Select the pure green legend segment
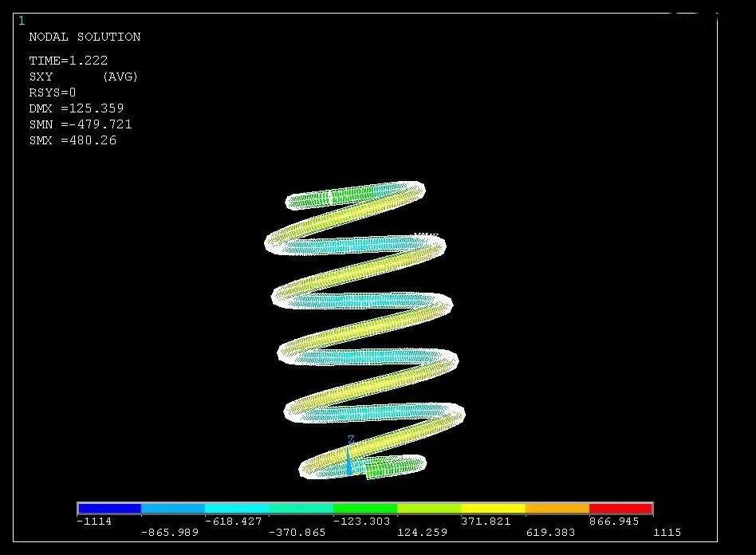 [364, 508]
